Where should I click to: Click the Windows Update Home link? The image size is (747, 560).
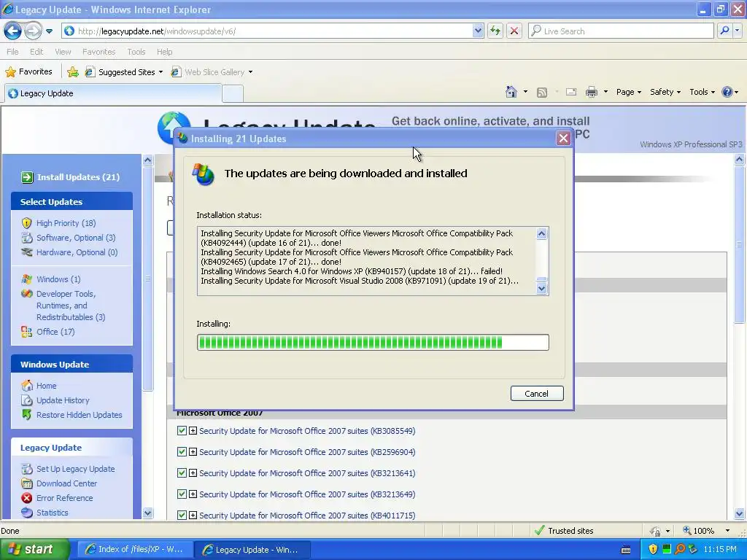(x=46, y=386)
